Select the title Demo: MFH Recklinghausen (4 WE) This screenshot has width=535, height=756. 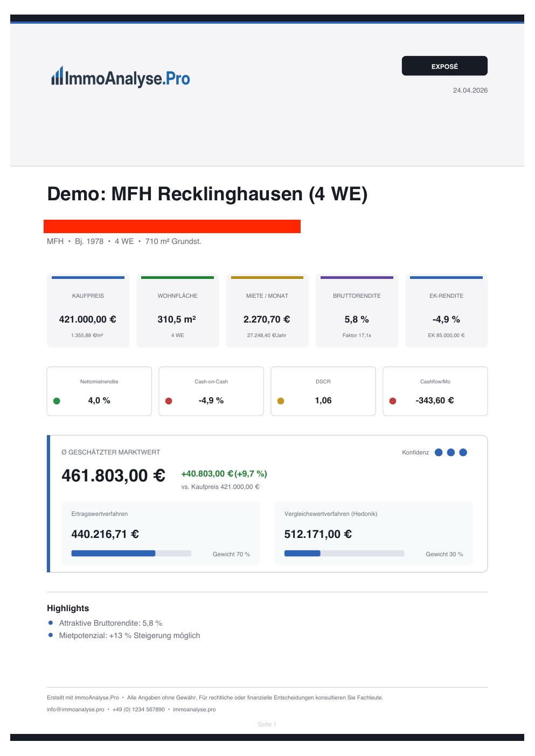[207, 193]
